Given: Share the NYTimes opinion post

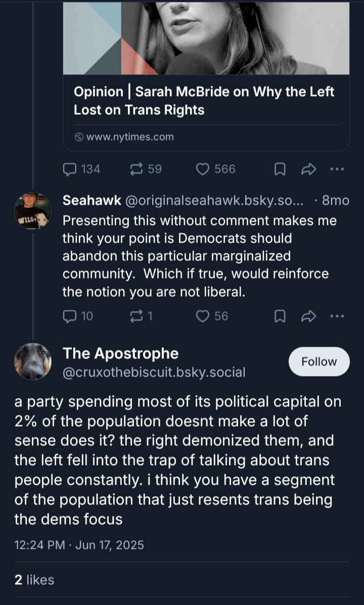Looking at the screenshot, I should pos(308,170).
